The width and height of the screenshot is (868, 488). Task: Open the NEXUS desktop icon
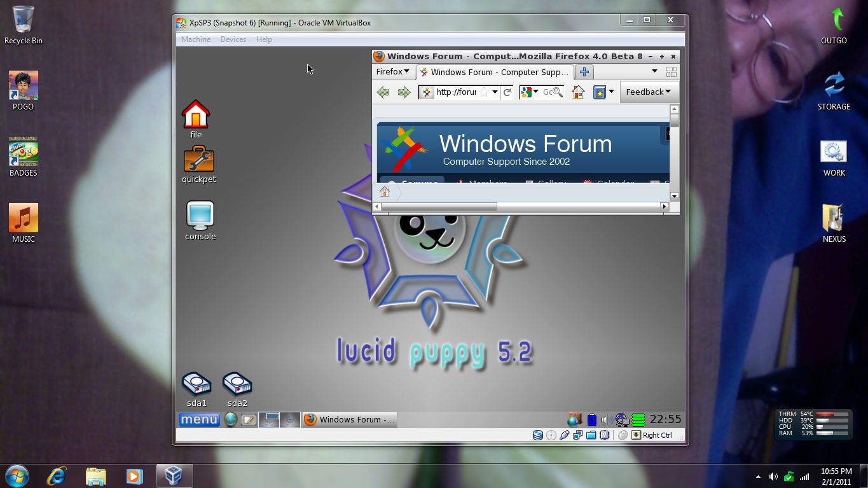click(834, 223)
